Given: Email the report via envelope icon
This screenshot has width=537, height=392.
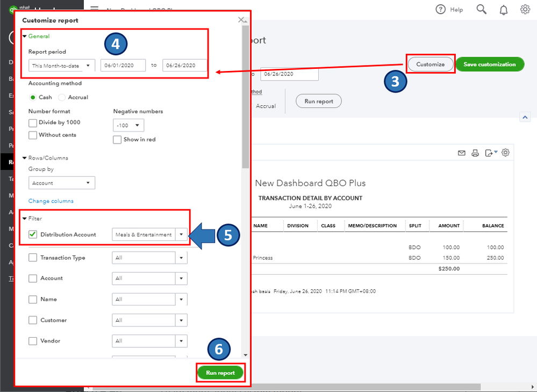Looking at the screenshot, I should 462,153.
